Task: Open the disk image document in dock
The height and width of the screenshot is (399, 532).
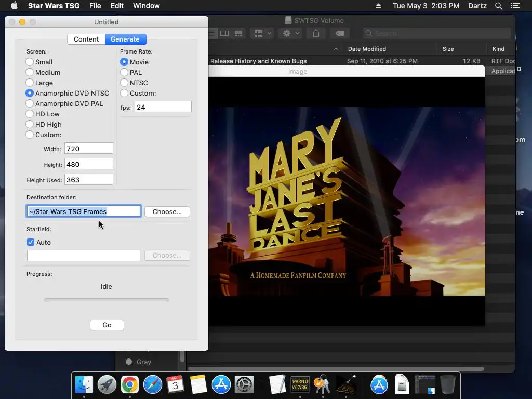Action: point(402,385)
